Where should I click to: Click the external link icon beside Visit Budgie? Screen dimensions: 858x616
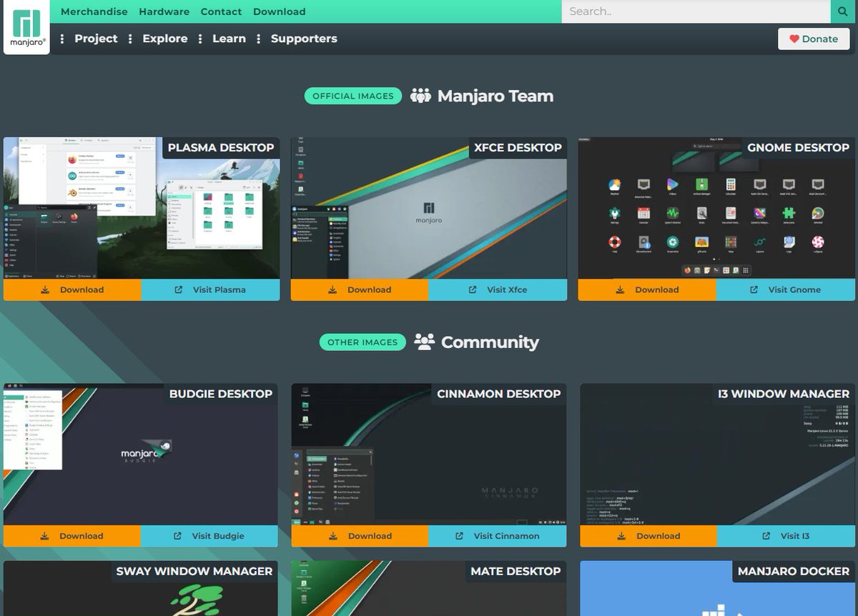coord(178,536)
